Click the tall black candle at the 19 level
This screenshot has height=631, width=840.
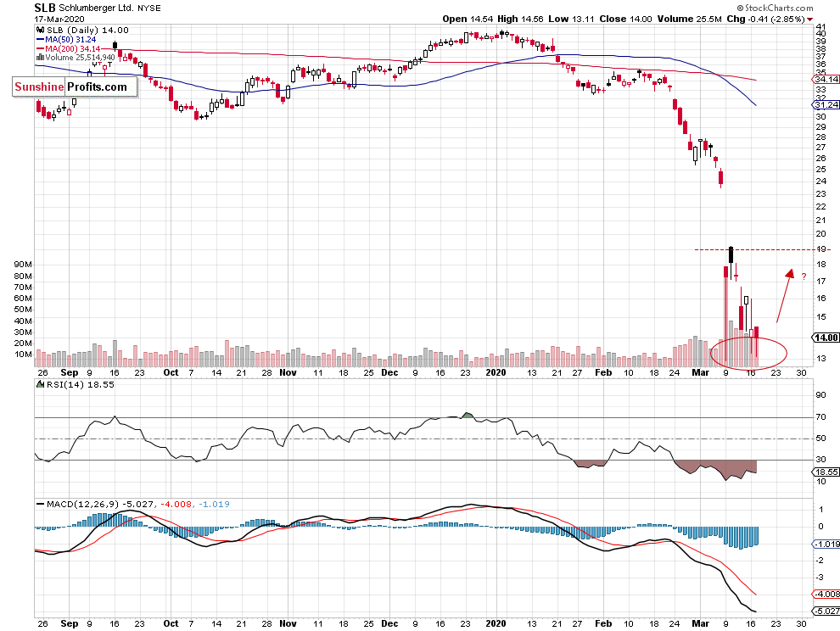click(731, 255)
